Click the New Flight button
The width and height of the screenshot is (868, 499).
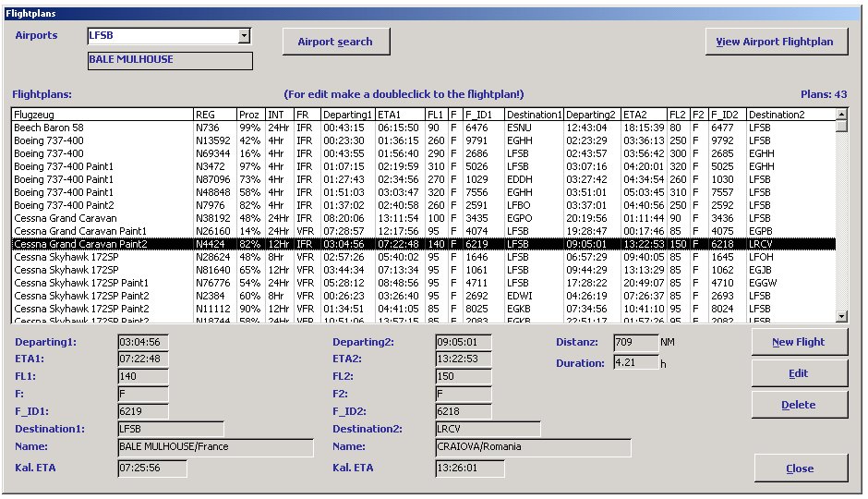coord(799,342)
